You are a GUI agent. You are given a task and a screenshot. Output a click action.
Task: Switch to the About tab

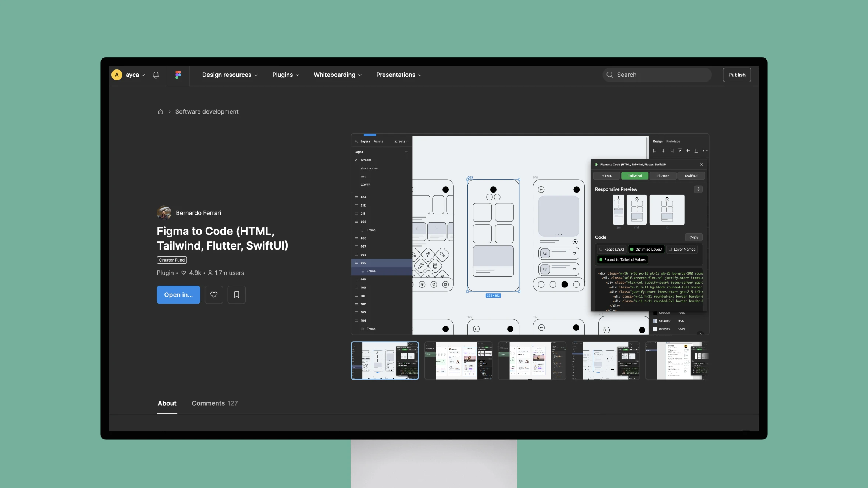pyautogui.click(x=167, y=403)
